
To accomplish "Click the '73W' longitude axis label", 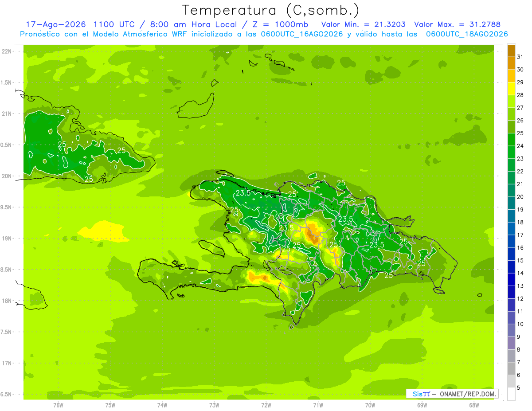I will 214,405.
